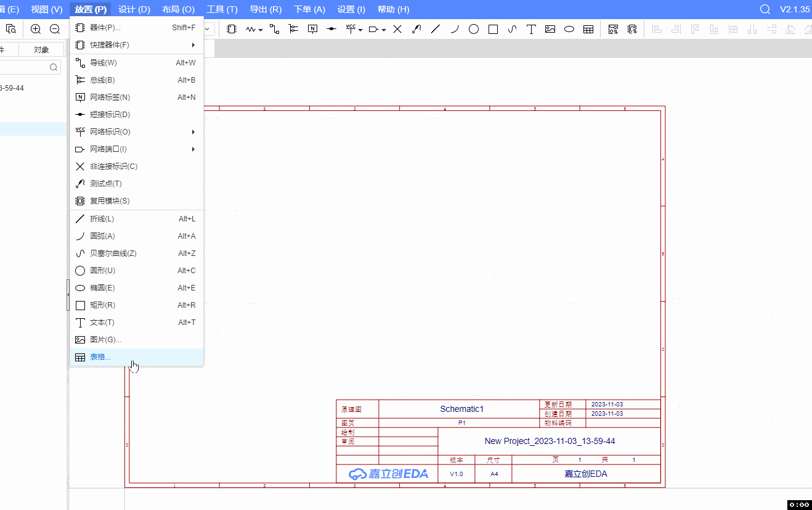Click the footprint manager toolbar icon
Viewport: 812px width, 510px height.
[613, 29]
